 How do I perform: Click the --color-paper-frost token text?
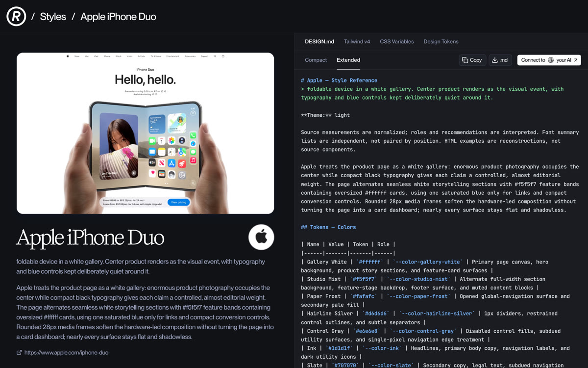point(418,296)
